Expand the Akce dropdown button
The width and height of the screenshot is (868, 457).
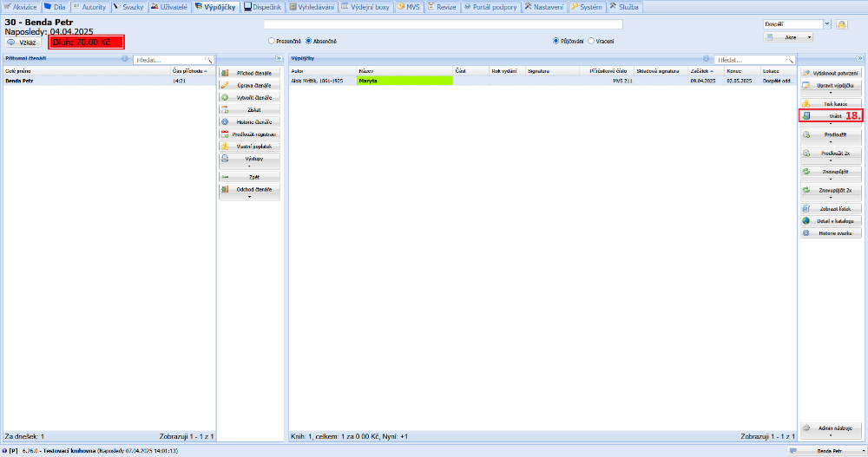pos(788,37)
